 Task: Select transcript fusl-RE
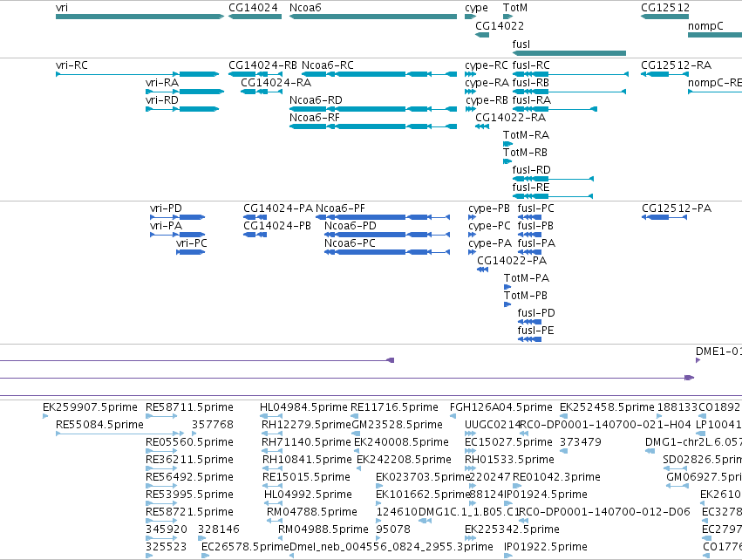click(x=552, y=196)
